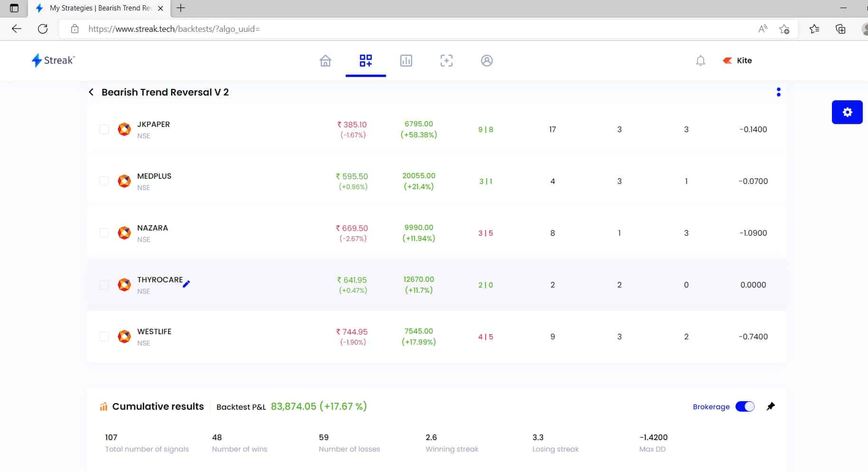Viewport: 868px width, 472px height.
Task: Open the three-dot strategy options menu
Action: pos(779,92)
